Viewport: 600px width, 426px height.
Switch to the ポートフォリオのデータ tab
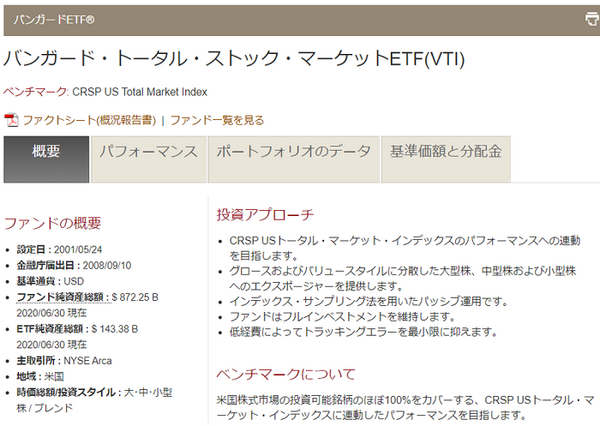293,159
